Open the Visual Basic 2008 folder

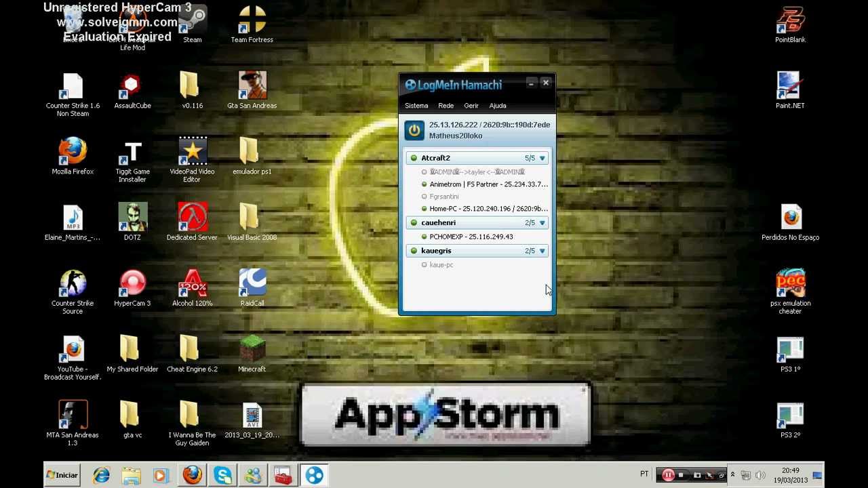pos(252,222)
